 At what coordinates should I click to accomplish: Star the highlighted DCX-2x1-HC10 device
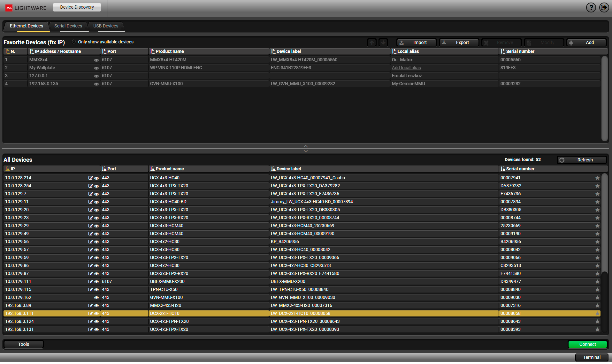pyautogui.click(x=597, y=314)
